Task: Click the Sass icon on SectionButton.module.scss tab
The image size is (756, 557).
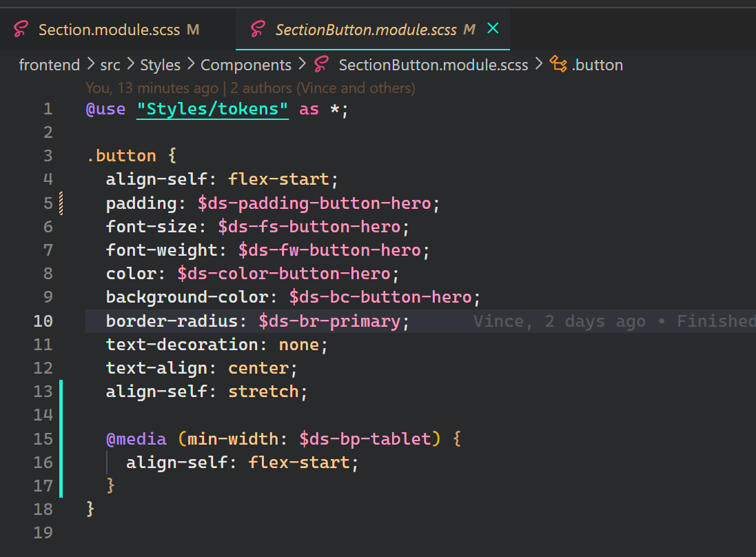Action: point(258,30)
